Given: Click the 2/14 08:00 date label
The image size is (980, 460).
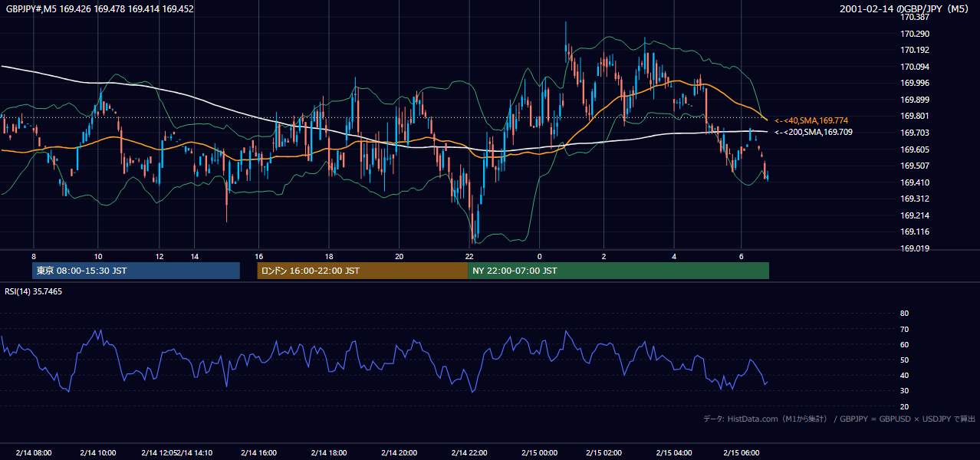Looking at the screenshot, I should coord(33,452).
